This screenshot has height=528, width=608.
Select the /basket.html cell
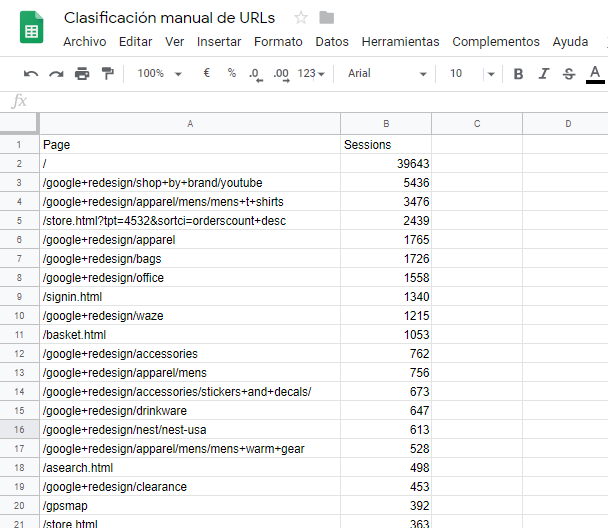pos(190,335)
